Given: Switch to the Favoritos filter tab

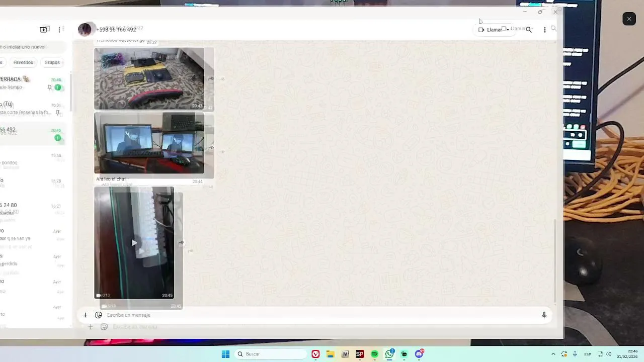Looking at the screenshot, I should 23,62.
